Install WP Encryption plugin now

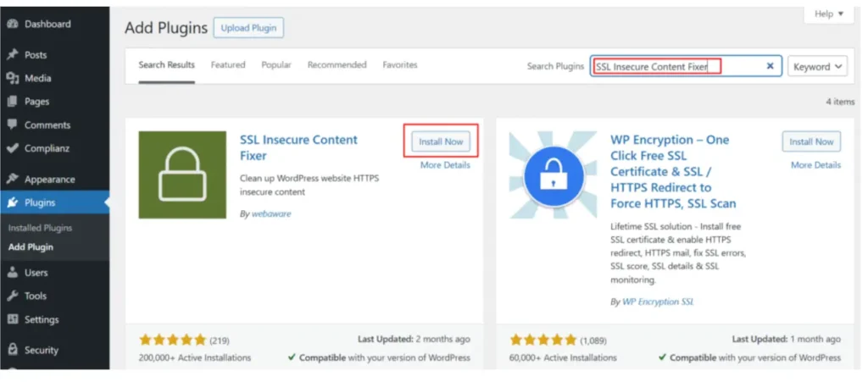coord(811,141)
